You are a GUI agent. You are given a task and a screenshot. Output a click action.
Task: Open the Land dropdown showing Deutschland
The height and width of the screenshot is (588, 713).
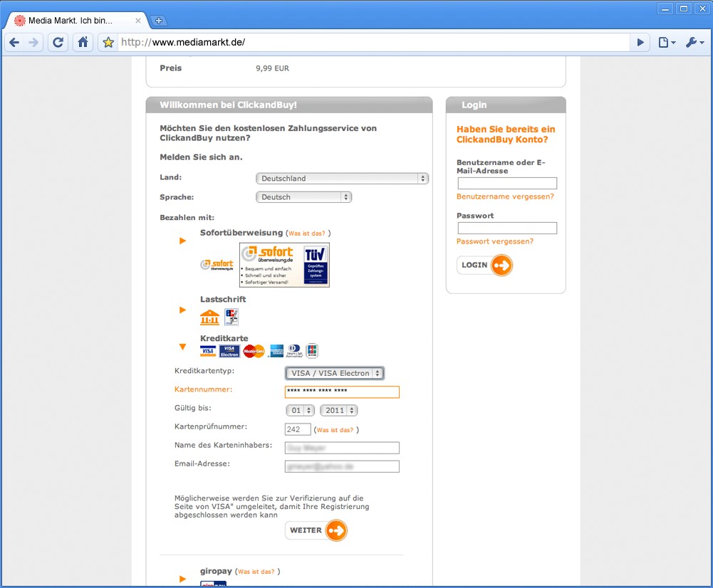tap(342, 179)
